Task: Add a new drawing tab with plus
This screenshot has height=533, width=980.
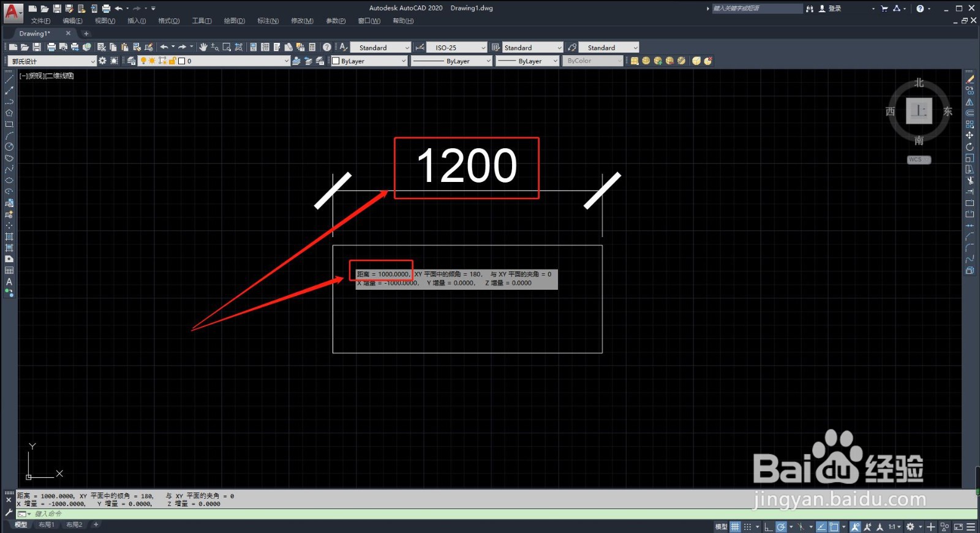Action: click(x=86, y=34)
